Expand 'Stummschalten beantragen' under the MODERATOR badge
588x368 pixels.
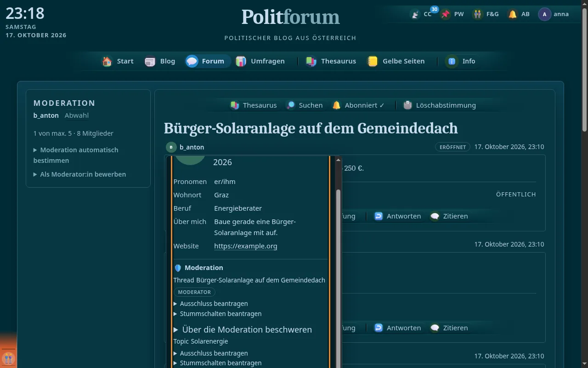218,314
